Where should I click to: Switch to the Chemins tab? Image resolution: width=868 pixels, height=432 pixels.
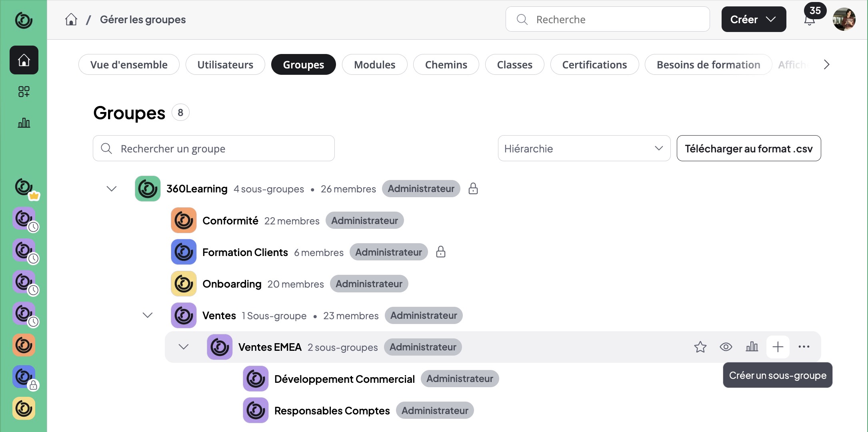[x=446, y=64]
